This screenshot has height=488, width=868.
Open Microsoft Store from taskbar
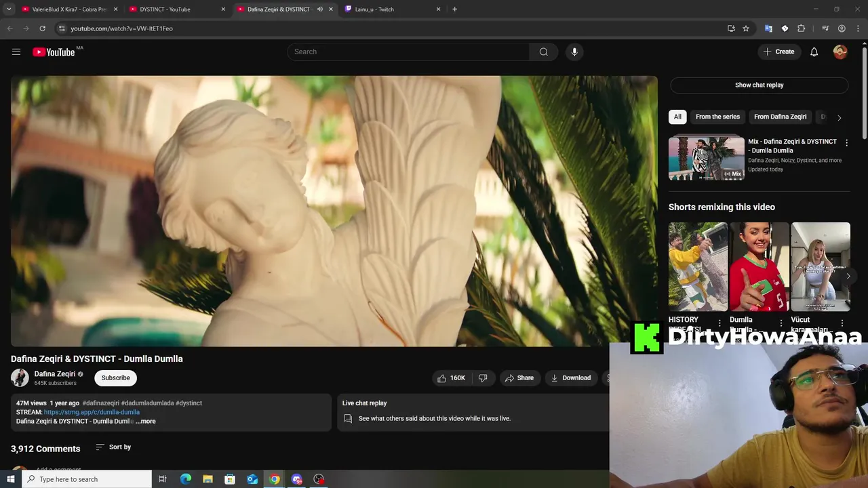point(230,479)
